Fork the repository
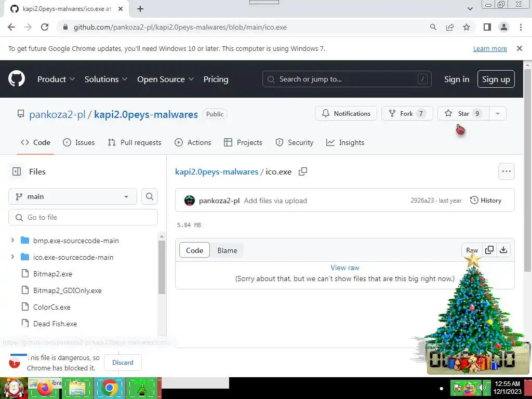 point(407,113)
